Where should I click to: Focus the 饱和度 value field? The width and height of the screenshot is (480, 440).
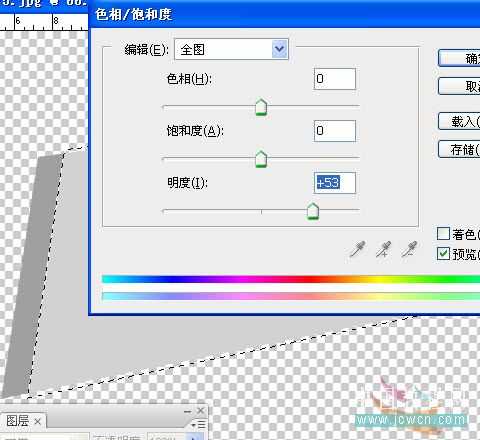click(335, 131)
